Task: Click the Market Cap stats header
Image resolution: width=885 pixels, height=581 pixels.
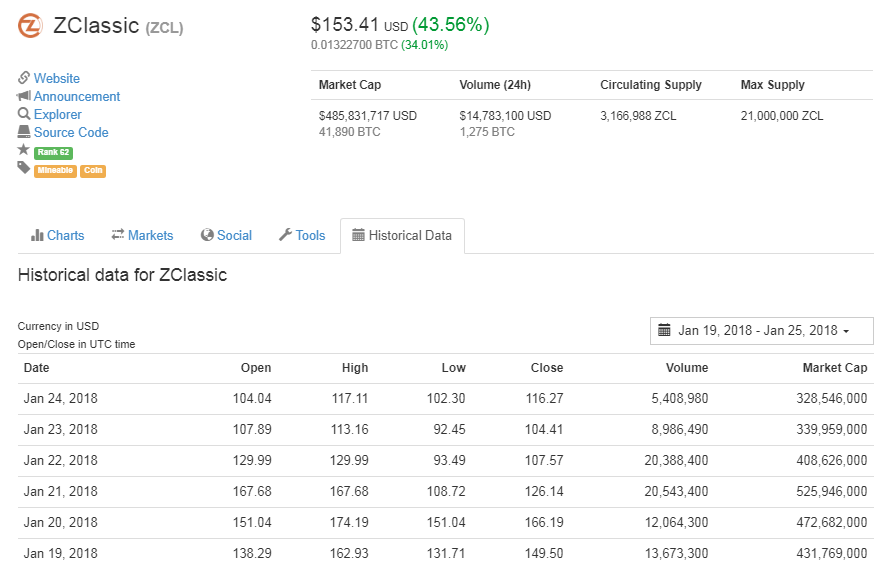Action: pyautogui.click(x=350, y=85)
